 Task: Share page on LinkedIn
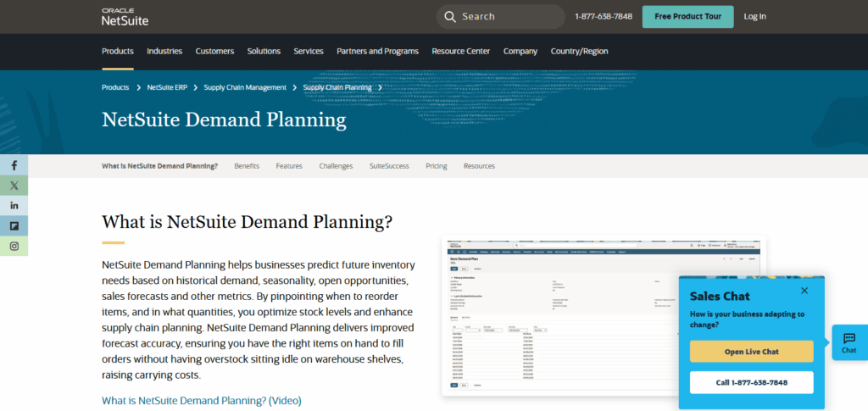point(14,205)
